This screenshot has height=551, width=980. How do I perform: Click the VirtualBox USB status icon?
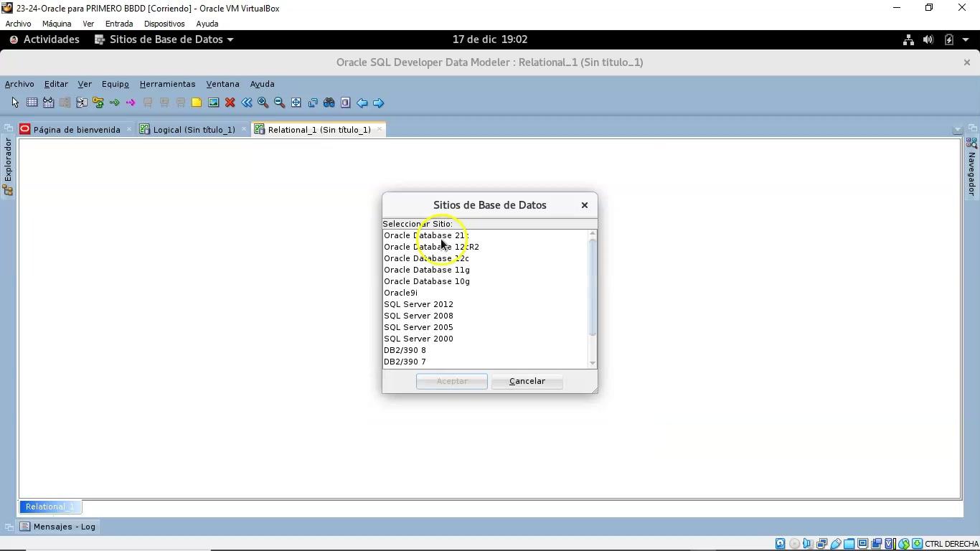(x=836, y=544)
